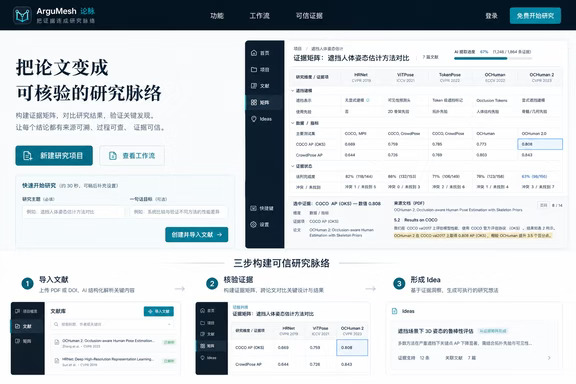Screen dimensions: 576x384
Task: Open 文献 in the large matrix preview sidebar
Action: click(x=260, y=86)
